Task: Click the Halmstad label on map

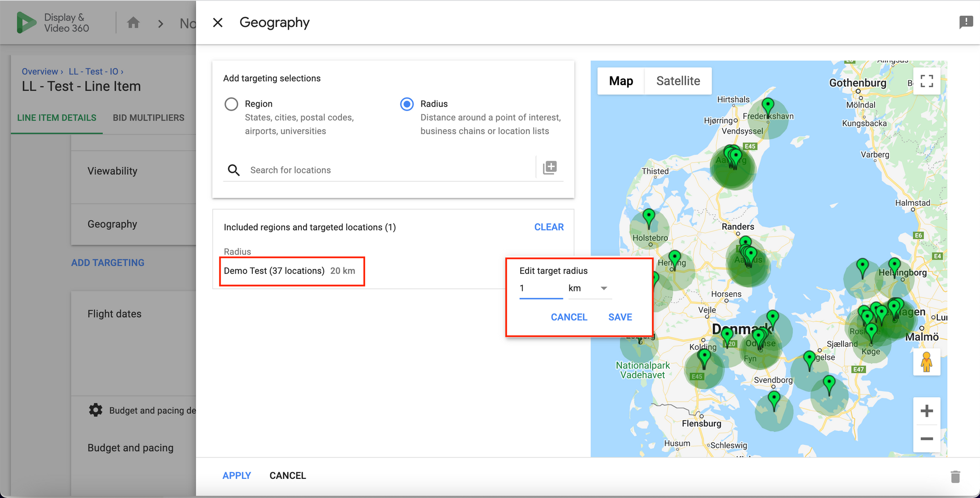Action: pos(912,203)
